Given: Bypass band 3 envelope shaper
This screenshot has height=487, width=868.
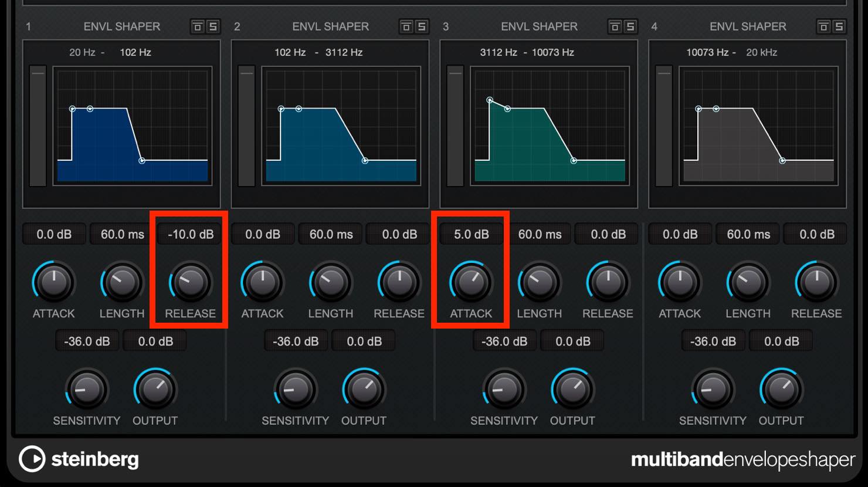Looking at the screenshot, I should [x=615, y=26].
